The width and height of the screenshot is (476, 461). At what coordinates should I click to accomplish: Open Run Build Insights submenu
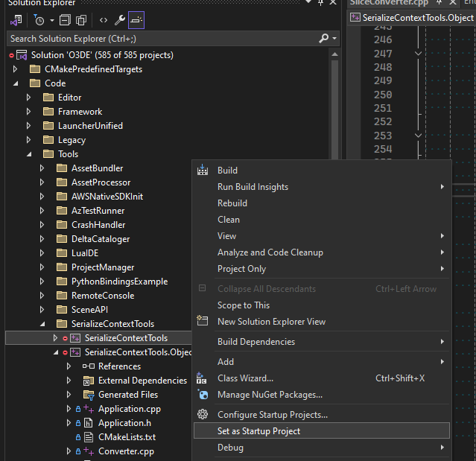tap(322, 187)
